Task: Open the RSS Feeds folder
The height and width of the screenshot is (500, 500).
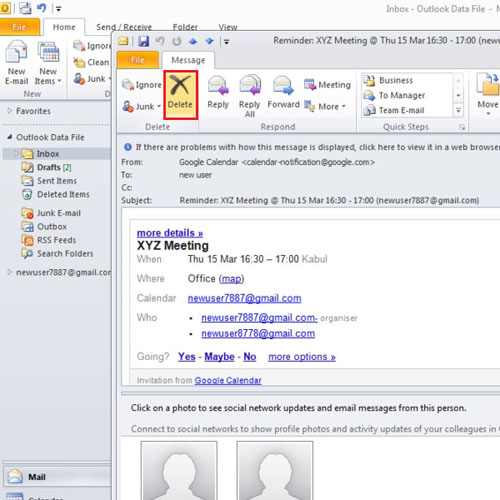Action: coord(49,240)
